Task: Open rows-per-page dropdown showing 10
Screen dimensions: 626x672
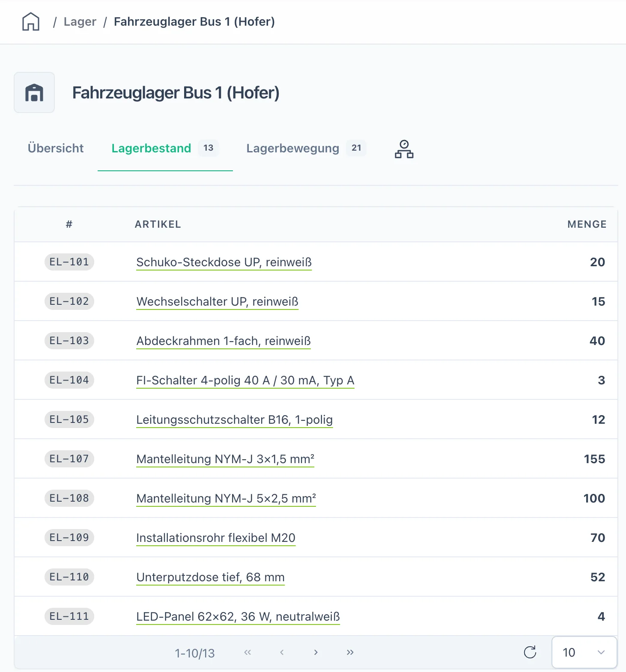Action: click(x=584, y=652)
